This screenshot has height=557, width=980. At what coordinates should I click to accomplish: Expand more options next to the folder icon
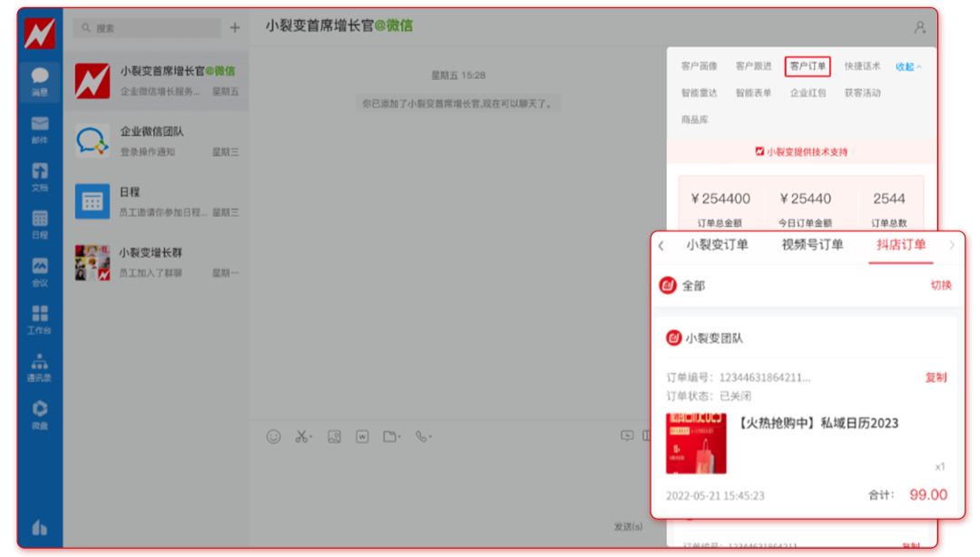[x=399, y=435]
